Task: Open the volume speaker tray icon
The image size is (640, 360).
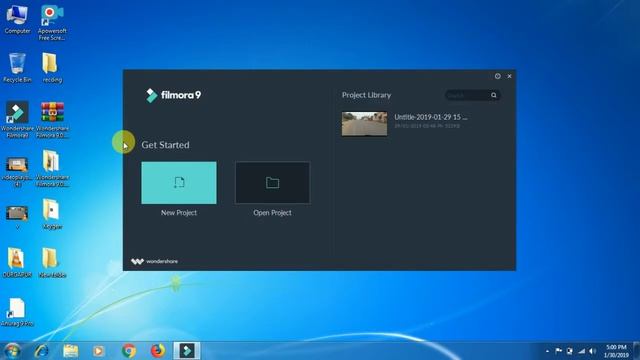Action: tap(593, 351)
